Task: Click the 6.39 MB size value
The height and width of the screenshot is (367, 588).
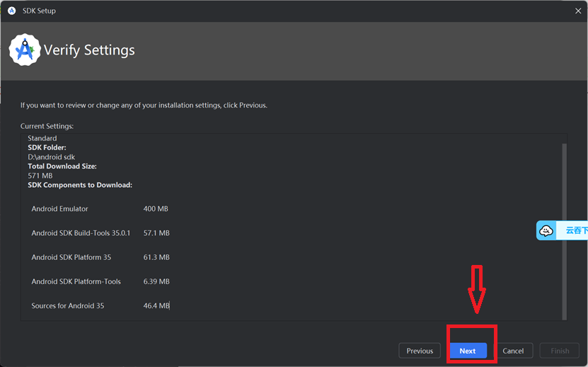Action: (156, 281)
